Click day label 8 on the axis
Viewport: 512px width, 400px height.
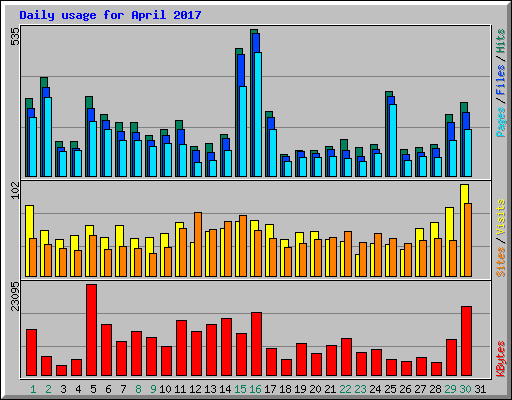coord(138,389)
